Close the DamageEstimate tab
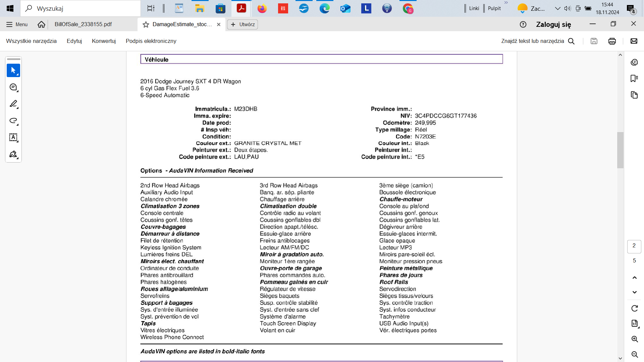 [x=219, y=24]
